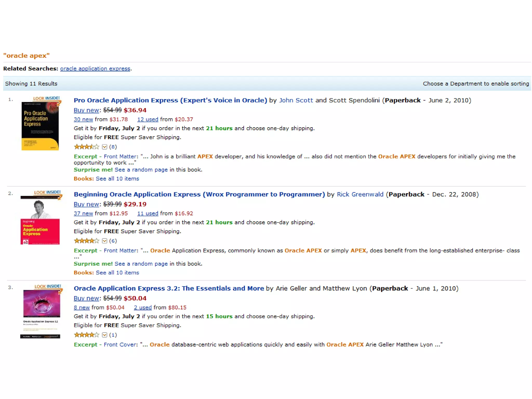Click author link Rick Greenwald
This screenshot has height=399, width=532.
pyautogui.click(x=360, y=194)
